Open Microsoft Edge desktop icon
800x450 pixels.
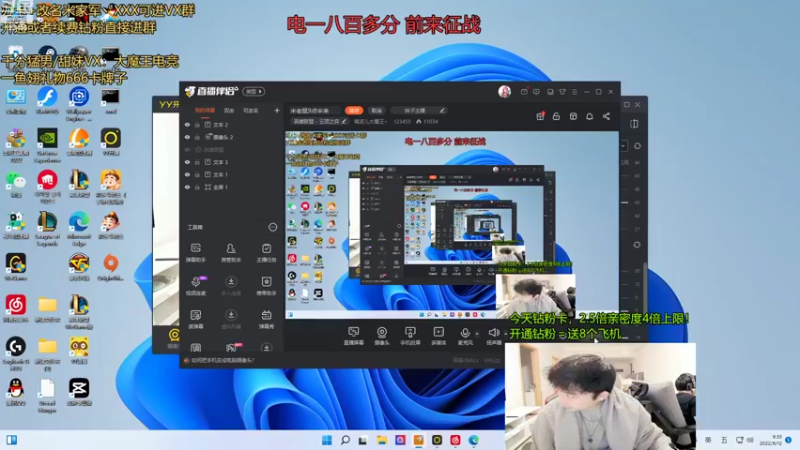[x=79, y=229]
